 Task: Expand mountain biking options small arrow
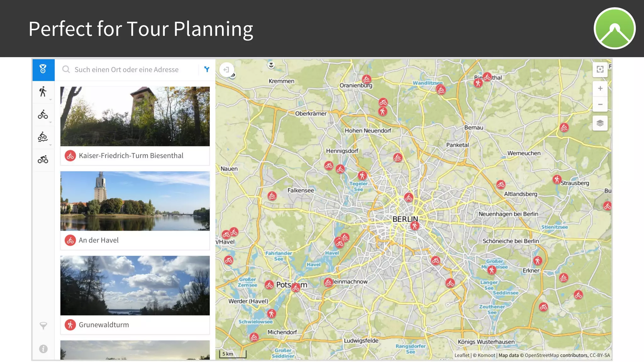click(x=51, y=145)
